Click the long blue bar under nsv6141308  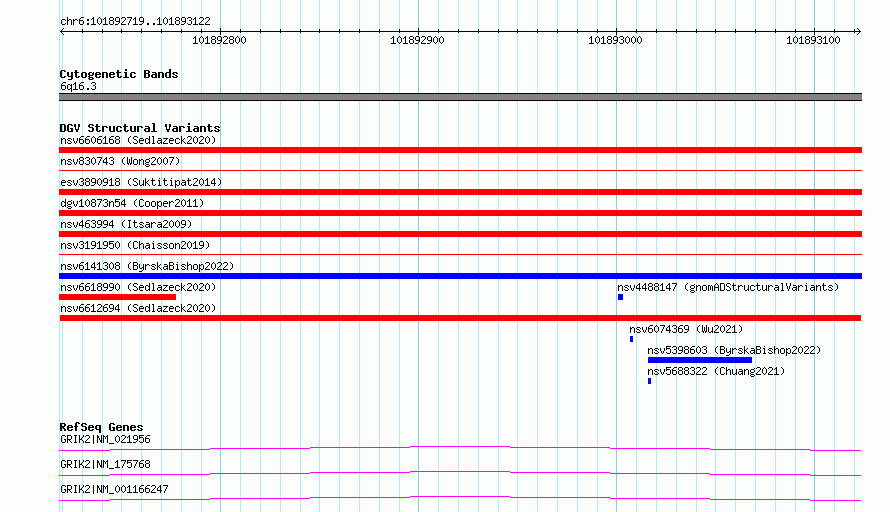point(460,276)
